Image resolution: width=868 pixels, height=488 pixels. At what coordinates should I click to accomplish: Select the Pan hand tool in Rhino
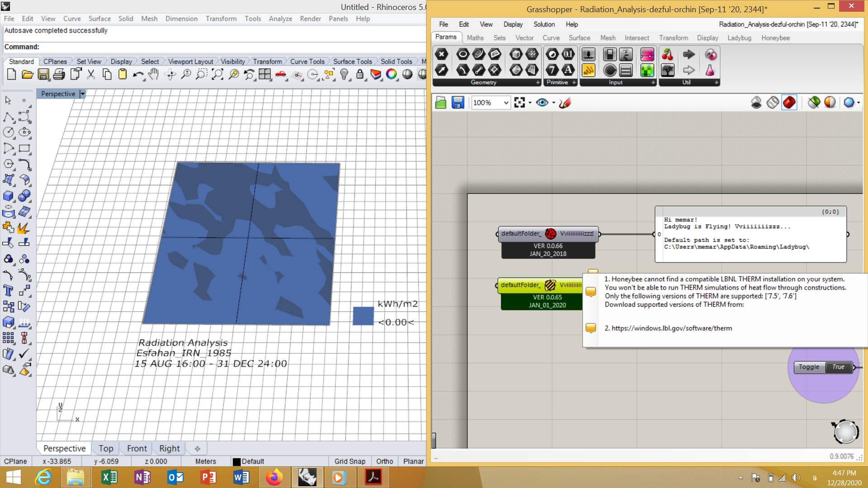pyautogui.click(x=154, y=74)
